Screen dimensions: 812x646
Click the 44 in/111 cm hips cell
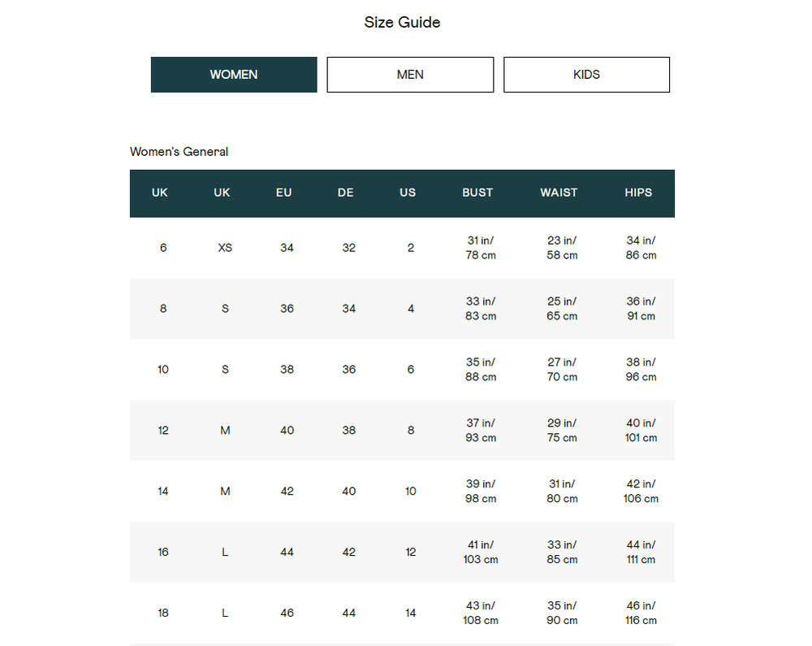pyautogui.click(x=641, y=553)
